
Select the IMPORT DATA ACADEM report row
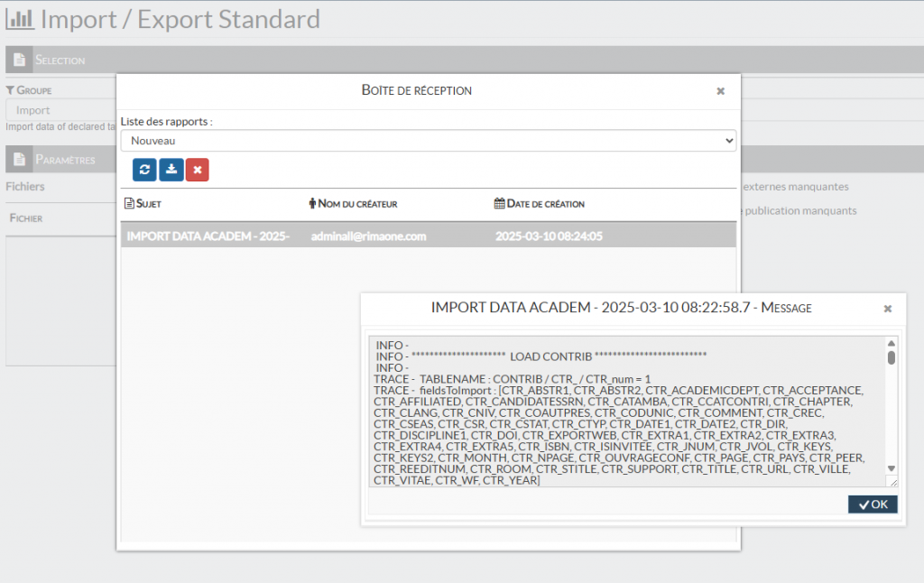(x=429, y=236)
